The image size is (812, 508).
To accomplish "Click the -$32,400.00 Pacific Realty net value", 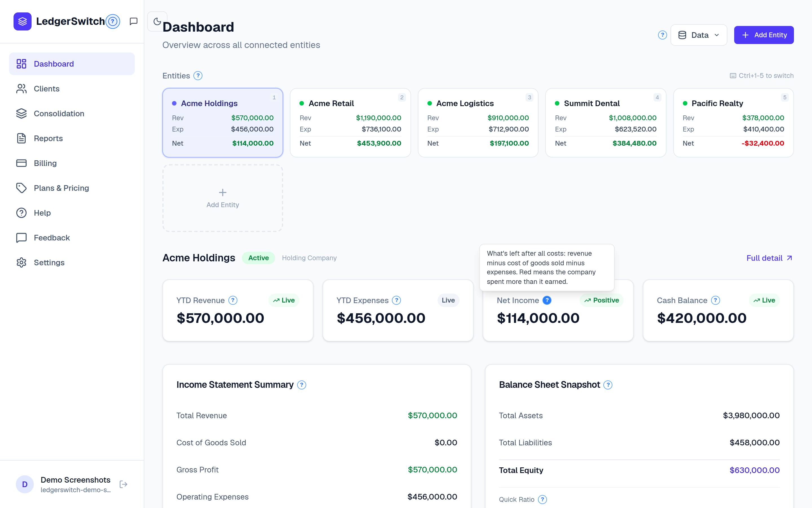I will coord(763,143).
